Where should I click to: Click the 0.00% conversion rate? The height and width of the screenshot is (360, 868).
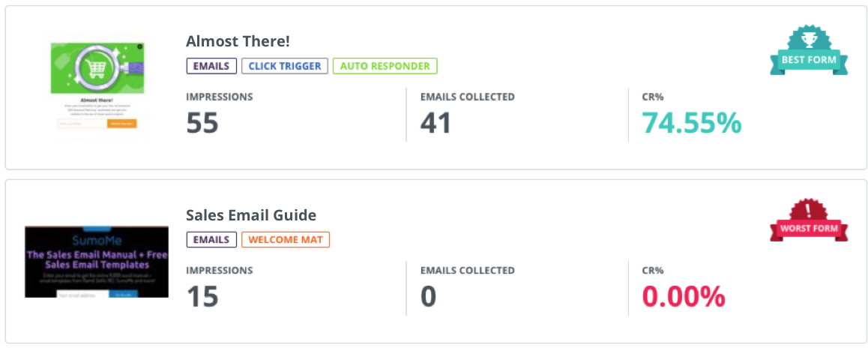click(684, 297)
